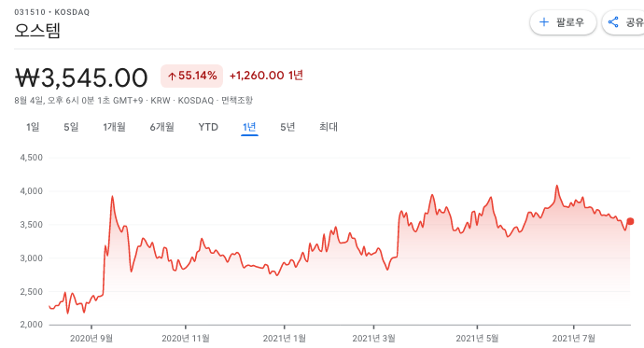Click the 2021년 3월 axis label
Screen dimensions: 644x348
click(373, 338)
